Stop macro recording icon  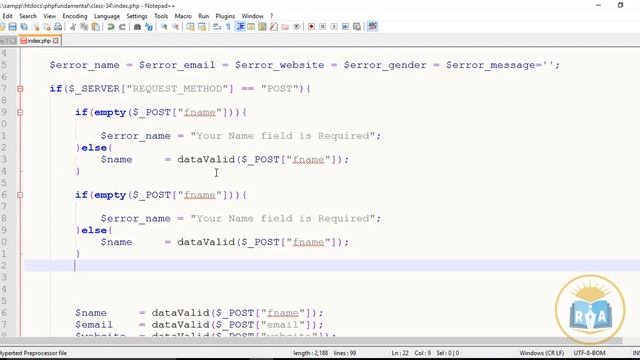(322, 27)
